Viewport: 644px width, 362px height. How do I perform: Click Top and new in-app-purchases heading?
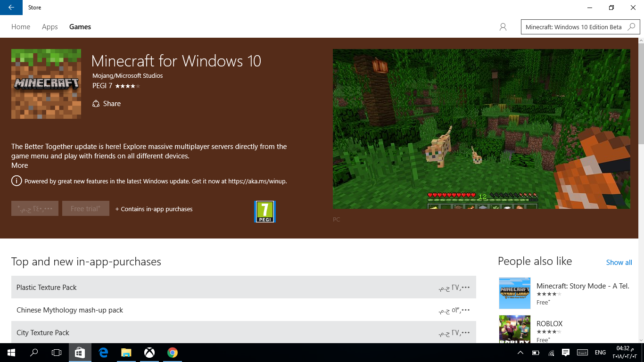click(x=86, y=262)
